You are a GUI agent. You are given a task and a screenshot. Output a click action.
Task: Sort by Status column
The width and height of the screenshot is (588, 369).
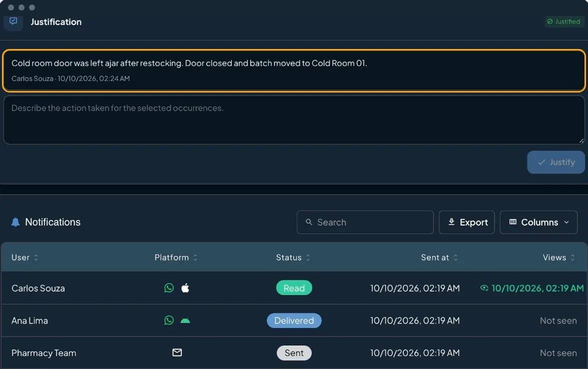coord(293,257)
